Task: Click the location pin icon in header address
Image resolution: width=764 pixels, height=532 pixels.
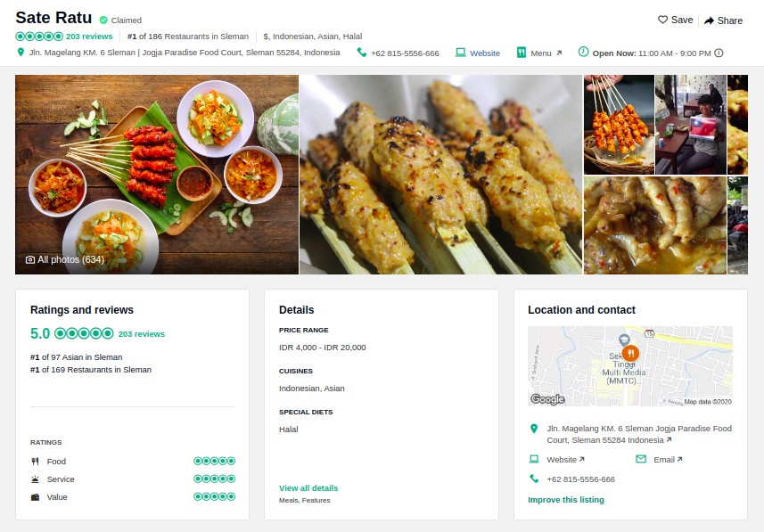Action: (x=21, y=52)
